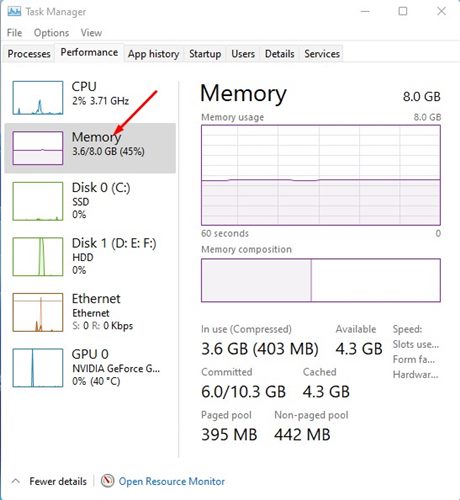Click the Task Manager title bar icon

click(x=14, y=12)
